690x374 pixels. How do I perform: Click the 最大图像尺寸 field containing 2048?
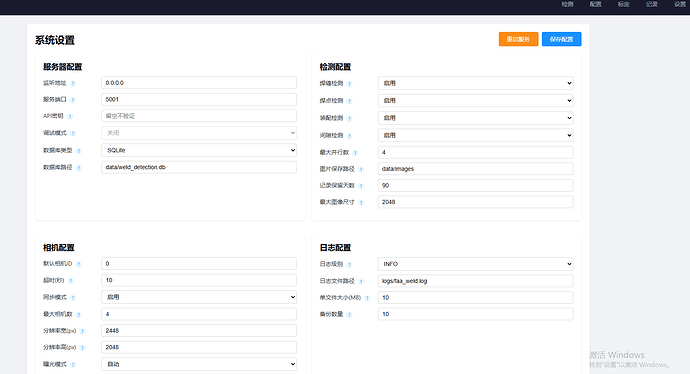[x=475, y=202]
